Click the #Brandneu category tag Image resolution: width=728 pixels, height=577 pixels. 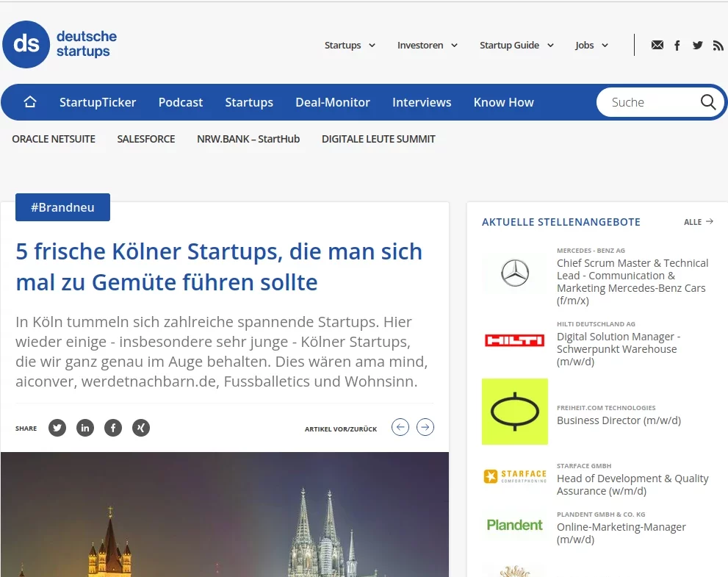click(x=62, y=207)
